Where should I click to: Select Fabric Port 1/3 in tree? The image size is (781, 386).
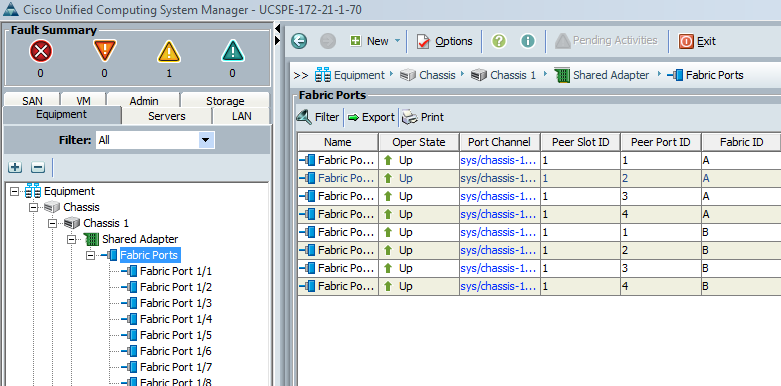(176, 303)
